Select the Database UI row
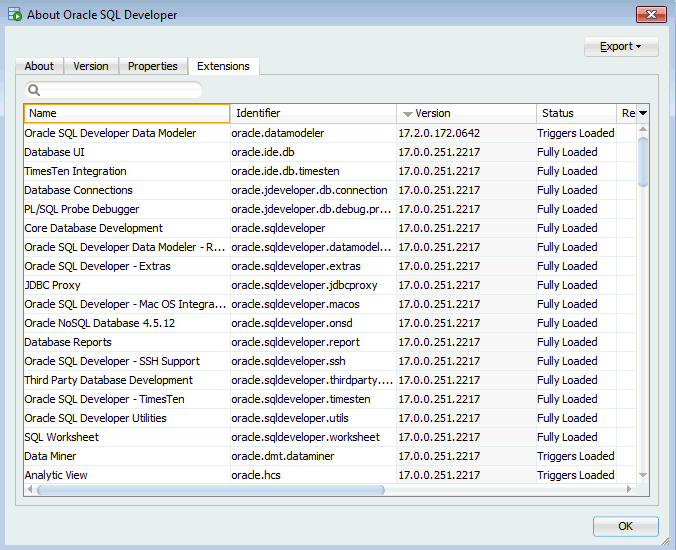The image size is (676, 550). click(x=330, y=152)
